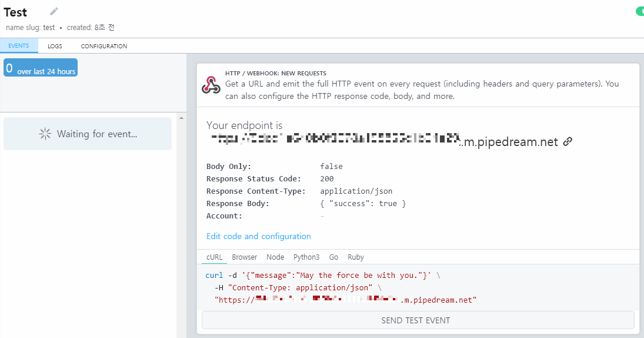Select the Node code tab
The width and height of the screenshot is (644, 338).
click(275, 257)
